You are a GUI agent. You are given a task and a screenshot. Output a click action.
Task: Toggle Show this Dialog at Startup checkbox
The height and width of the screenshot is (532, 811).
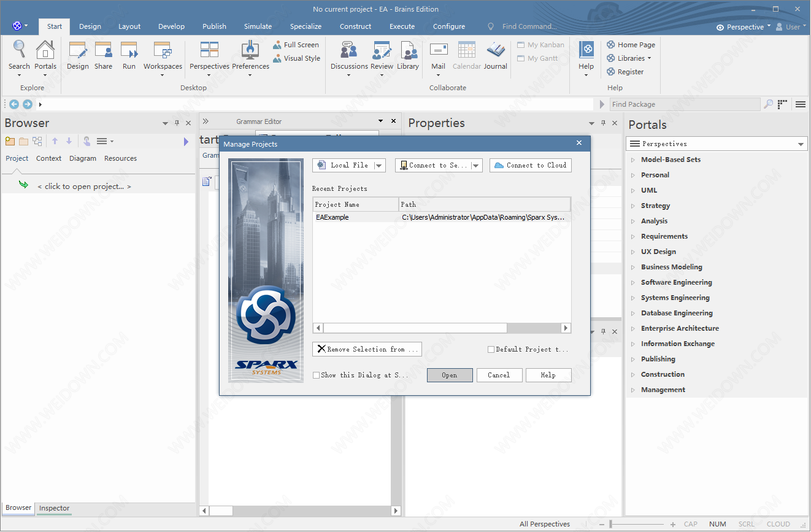(316, 375)
